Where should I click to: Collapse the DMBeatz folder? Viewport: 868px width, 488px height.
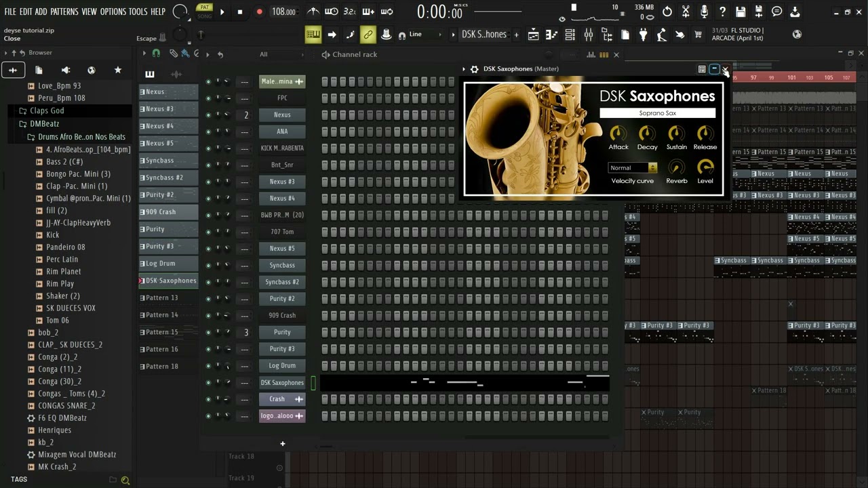[44, 123]
